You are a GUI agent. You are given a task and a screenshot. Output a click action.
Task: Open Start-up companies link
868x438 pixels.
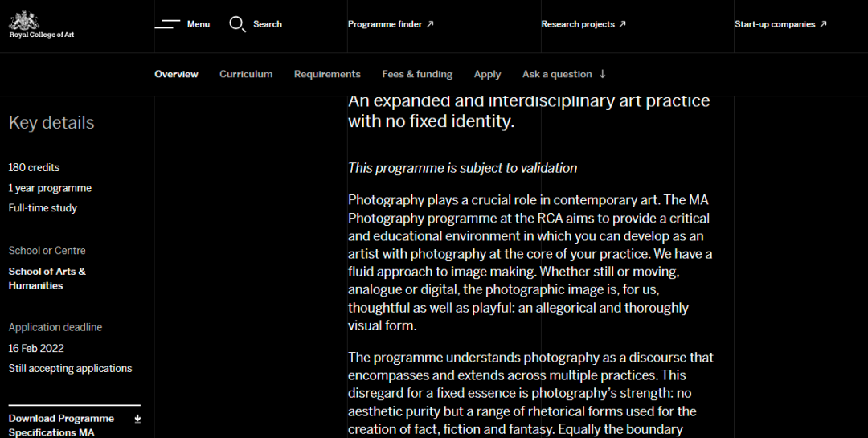point(775,24)
